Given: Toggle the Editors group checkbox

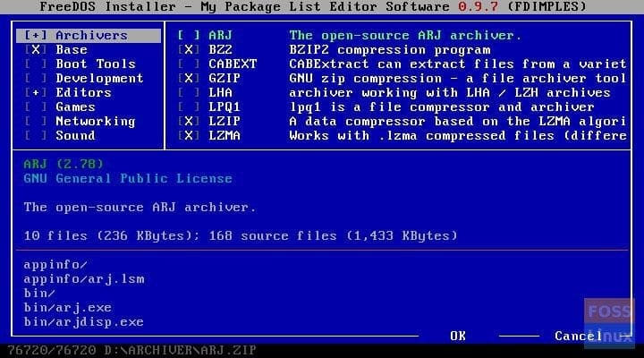Looking at the screenshot, I should pyautogui.click(x=36, y=93).
